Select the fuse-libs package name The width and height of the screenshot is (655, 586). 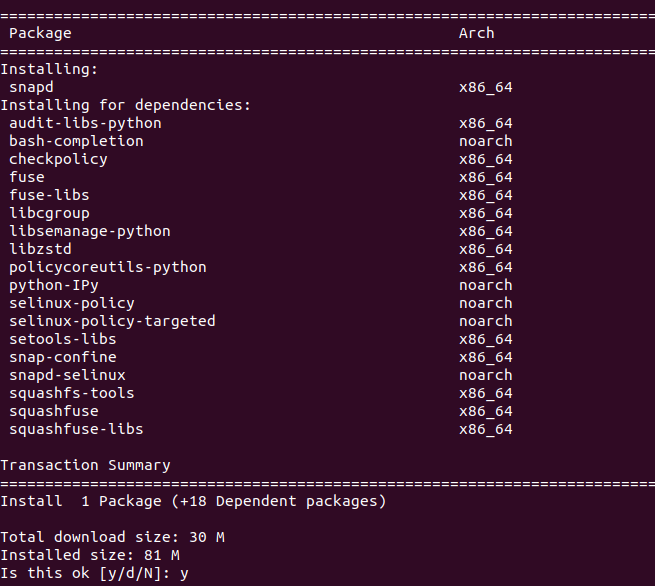(x=49, y=195)
